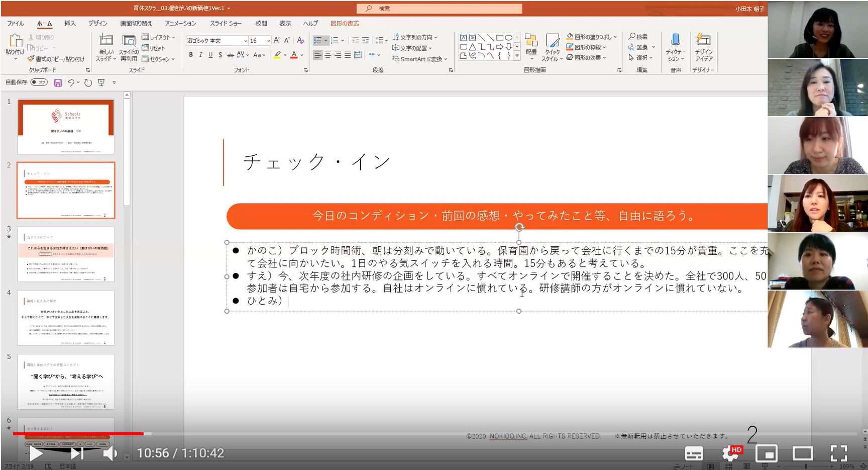Toggle Bold formatting
Image resolution: width=868 pixels, height=470 pixels.
coord(191,55)
